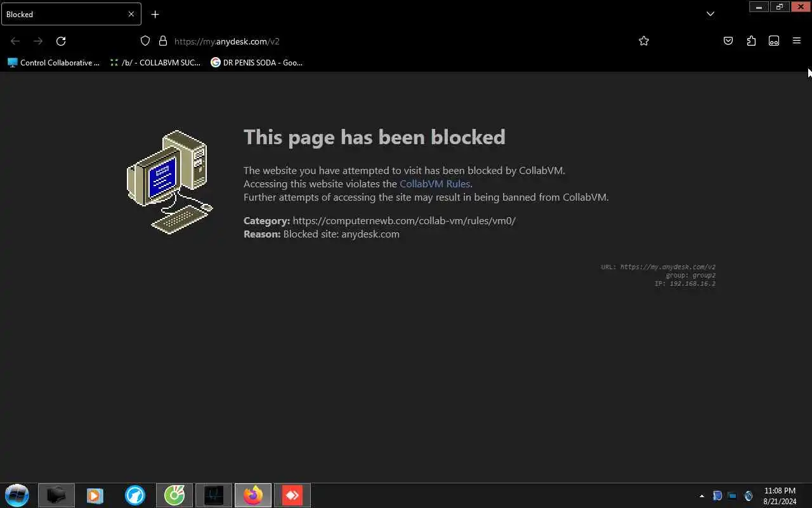Open the shield tracking protection icon
Viewport: 812px width, 508px height.
coord(145,41)
